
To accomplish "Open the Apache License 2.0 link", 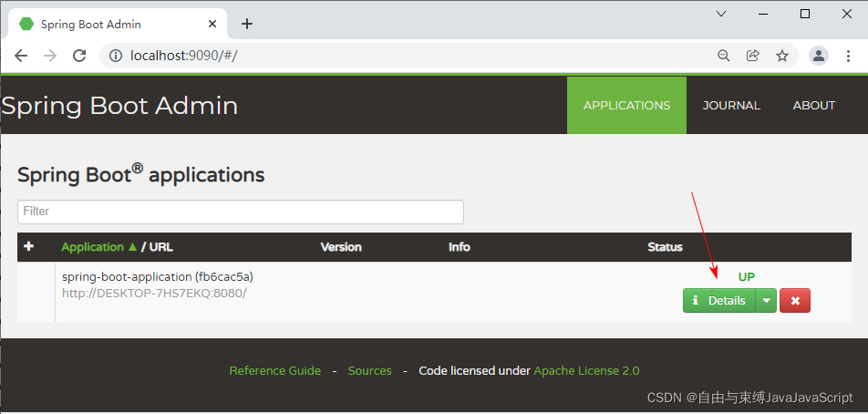I will pos(586,371).
